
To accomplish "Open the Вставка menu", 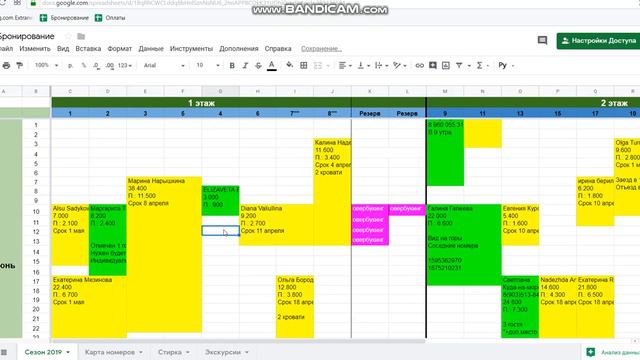I will coord(88,49).
